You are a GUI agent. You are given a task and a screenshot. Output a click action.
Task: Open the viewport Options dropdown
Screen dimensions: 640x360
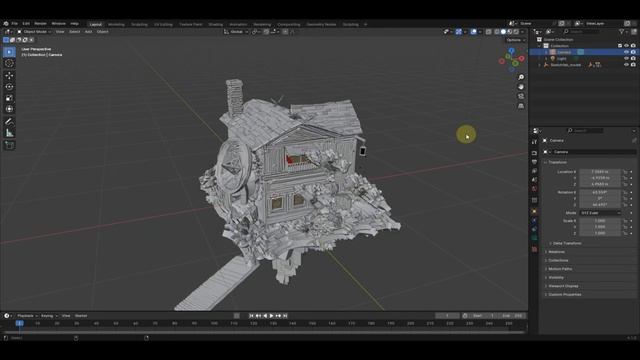pos(516,40)
